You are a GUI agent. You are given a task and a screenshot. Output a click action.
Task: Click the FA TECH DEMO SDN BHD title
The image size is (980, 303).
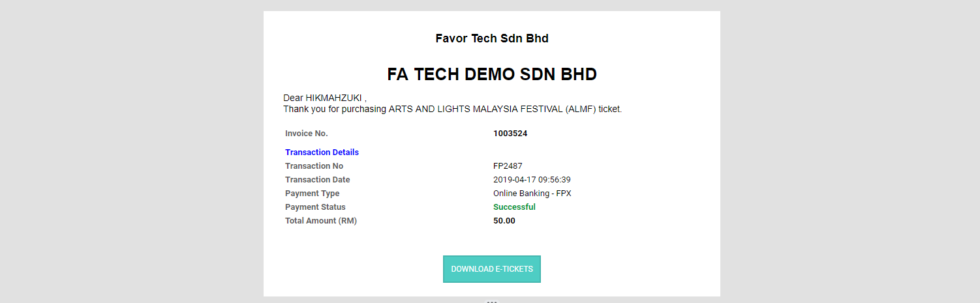(x=492, y=74)
